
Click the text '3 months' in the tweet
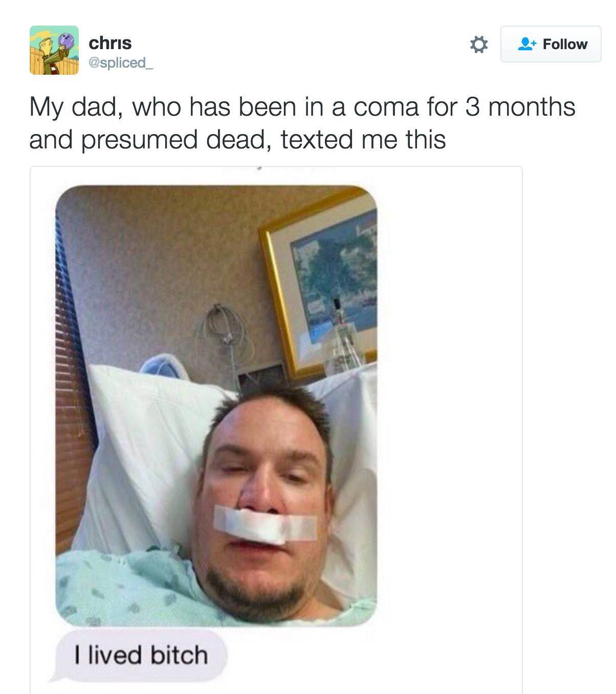pos(520,107)
